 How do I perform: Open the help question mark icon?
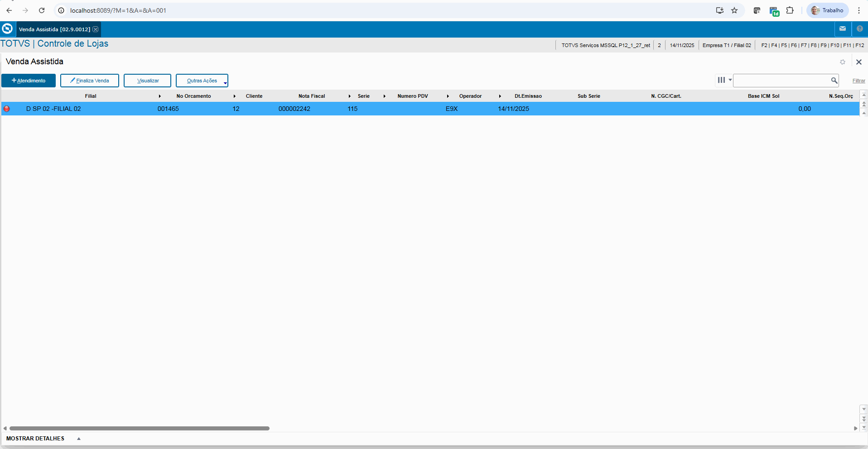[x=860, y=29]
